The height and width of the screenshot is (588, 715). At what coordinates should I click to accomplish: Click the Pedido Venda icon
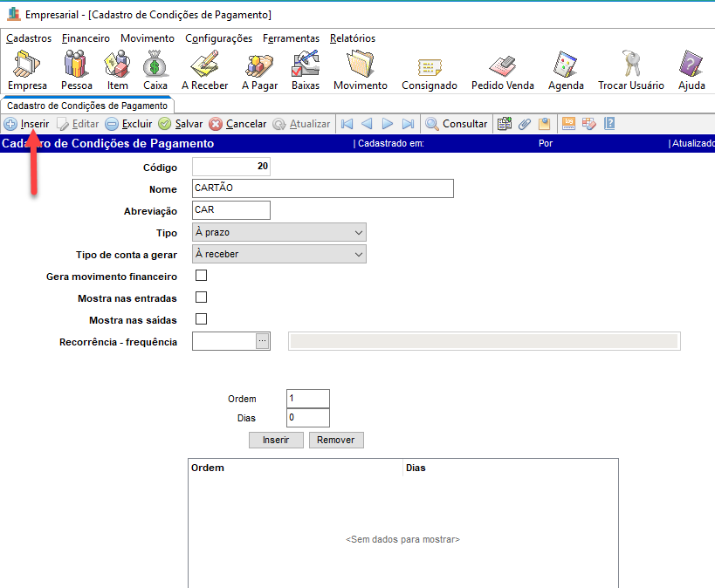coord(502,70)
